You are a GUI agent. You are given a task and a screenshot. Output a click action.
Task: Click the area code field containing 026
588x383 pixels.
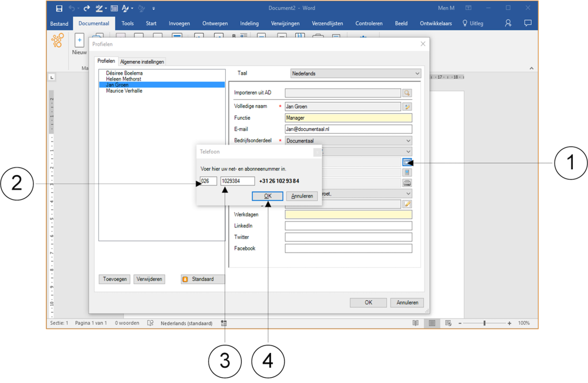coord(208,181)
